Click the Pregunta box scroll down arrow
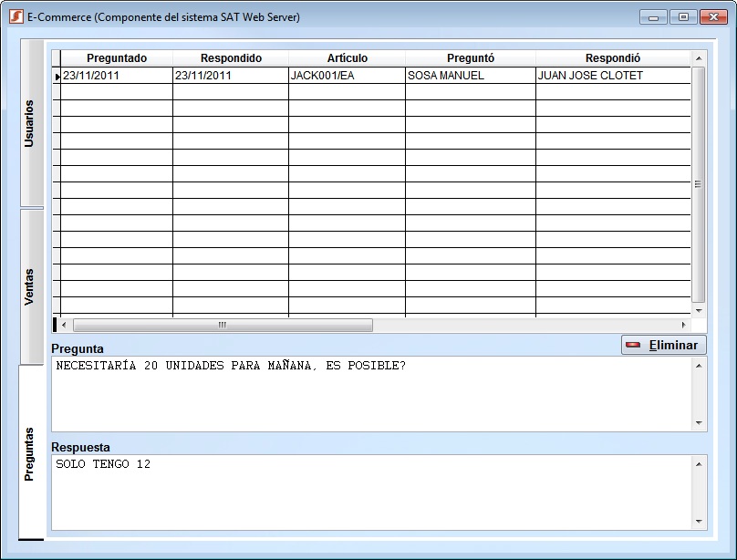Screen dimensions: 737x560 click(x=700, y=423)
